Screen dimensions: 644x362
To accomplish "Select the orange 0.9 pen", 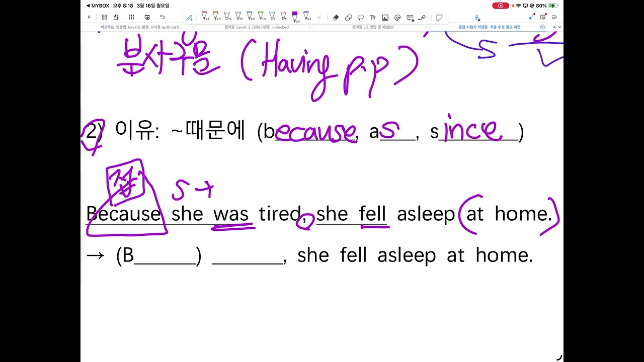I will 216,17.
